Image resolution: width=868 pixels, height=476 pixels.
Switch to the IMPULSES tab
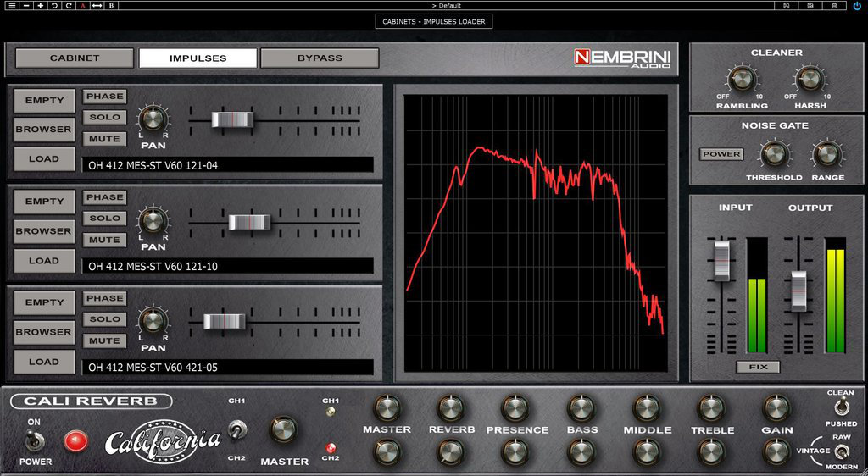click(198, 58)
